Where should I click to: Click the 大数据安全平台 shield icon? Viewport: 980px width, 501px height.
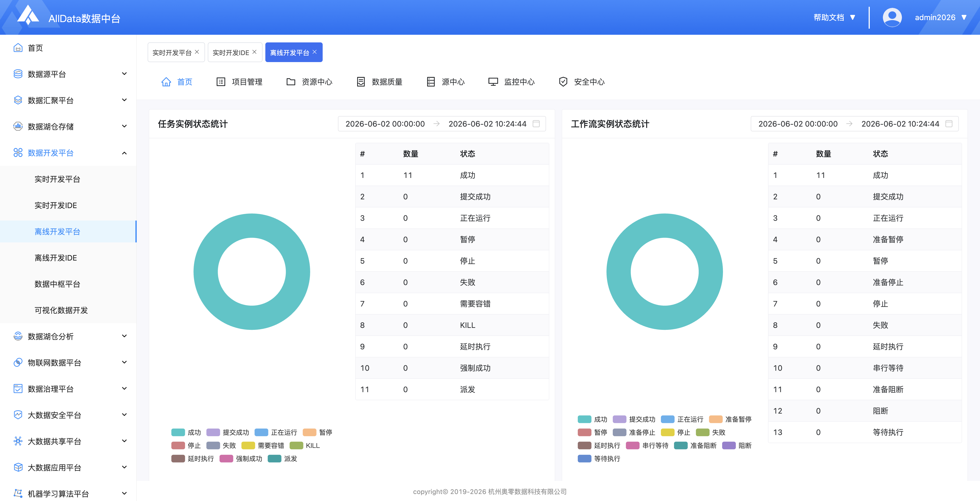click(18, 415)
